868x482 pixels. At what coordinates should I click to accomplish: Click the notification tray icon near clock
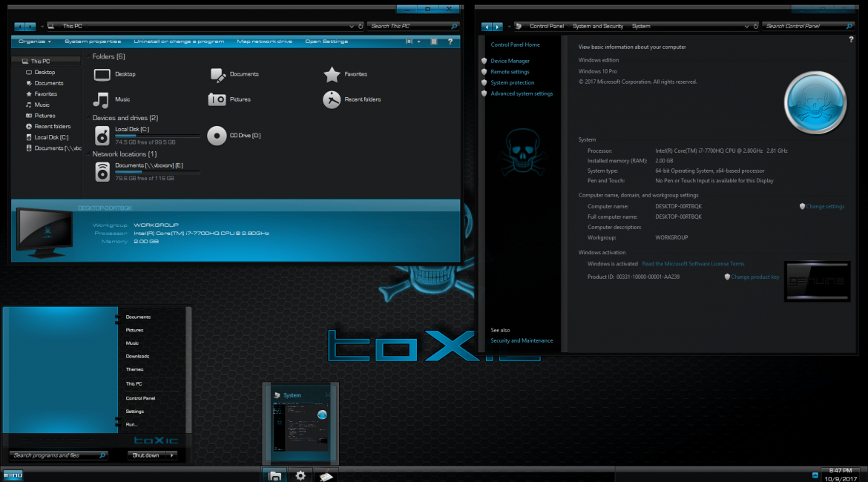(815, 475)
